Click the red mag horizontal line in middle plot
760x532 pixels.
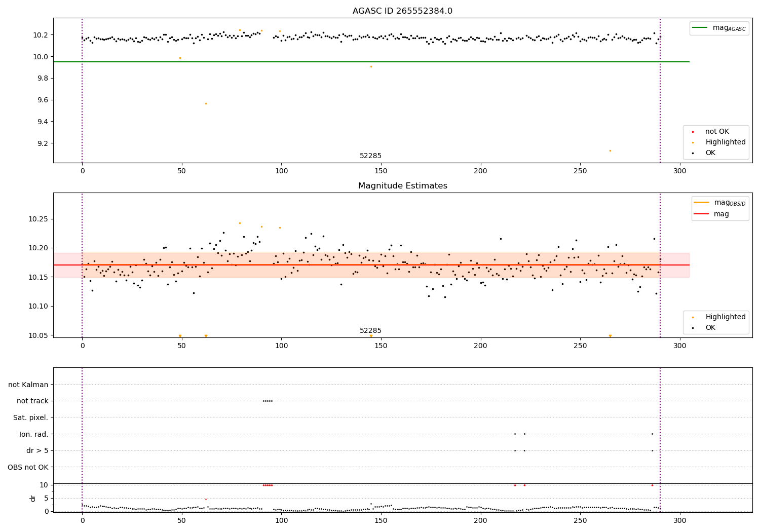click(371, 265)
